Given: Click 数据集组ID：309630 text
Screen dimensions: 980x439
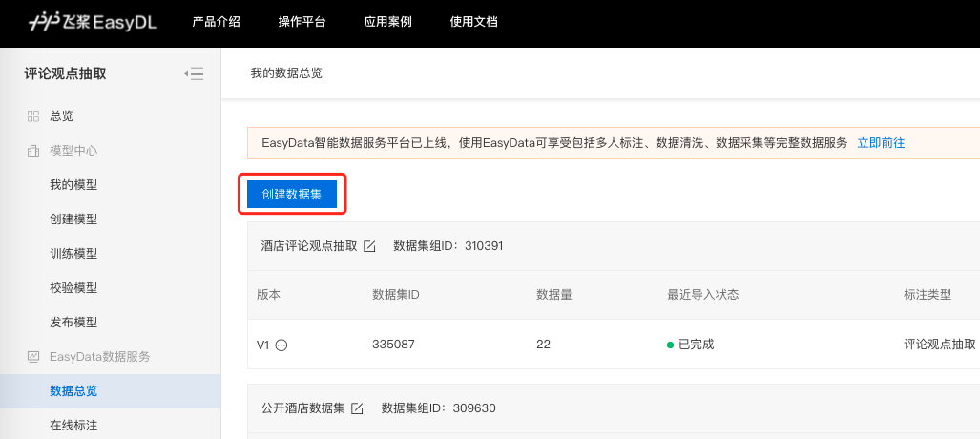Looking at the screenshot, I should pyautogui.click(x=439, y=409).
